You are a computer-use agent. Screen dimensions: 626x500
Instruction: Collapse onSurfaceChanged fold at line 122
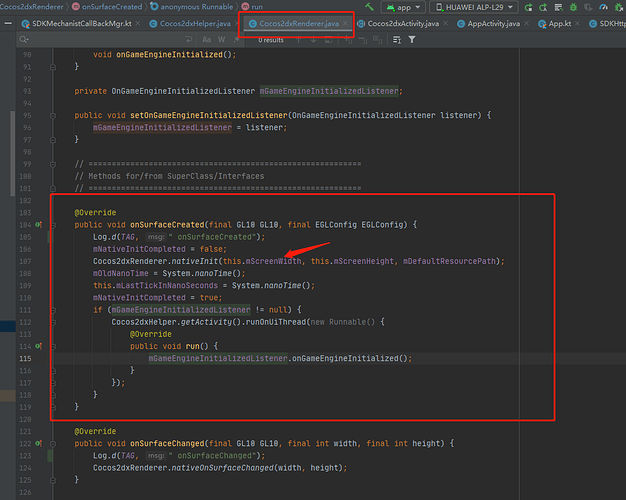[53, 444]
